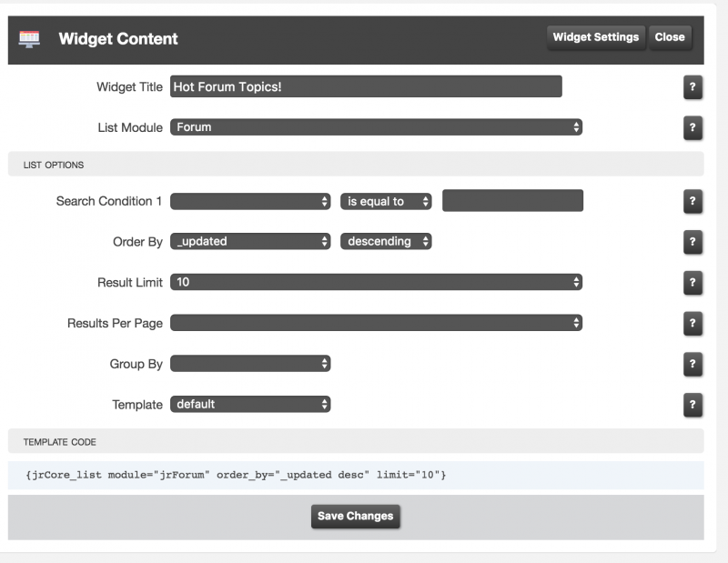Click the Widget Settings button
Image resolution: width=728 pixels, height=563 pixels.
click(596, 37)
